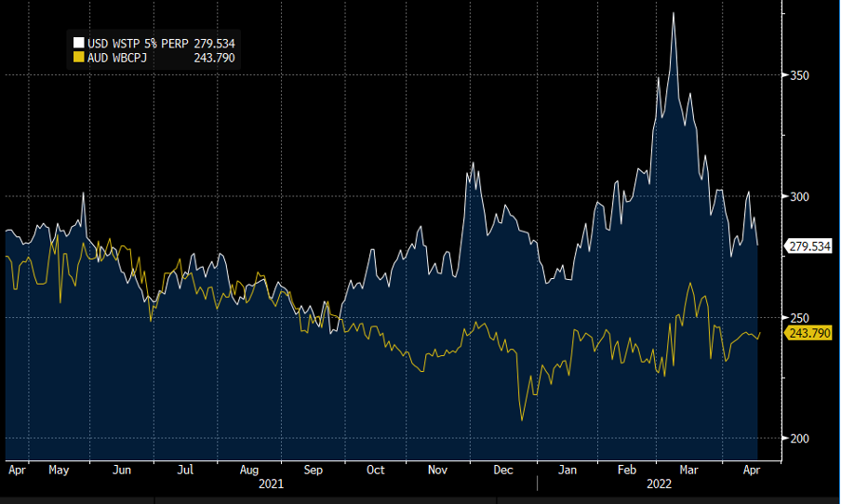Select the 2021 year label on time axis
Screen dimensions: 841x504
(x=270, y=484)
